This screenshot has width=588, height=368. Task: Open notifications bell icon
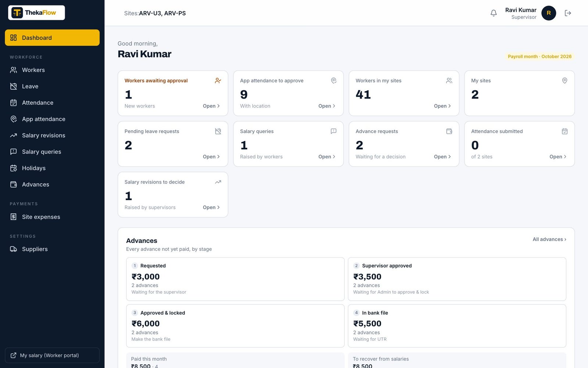494,13
